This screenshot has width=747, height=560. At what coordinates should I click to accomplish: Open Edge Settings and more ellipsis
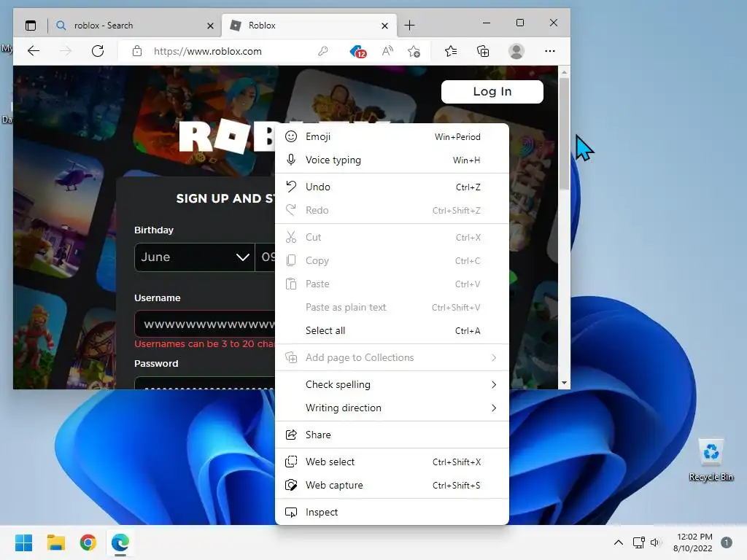coord(550,51)
